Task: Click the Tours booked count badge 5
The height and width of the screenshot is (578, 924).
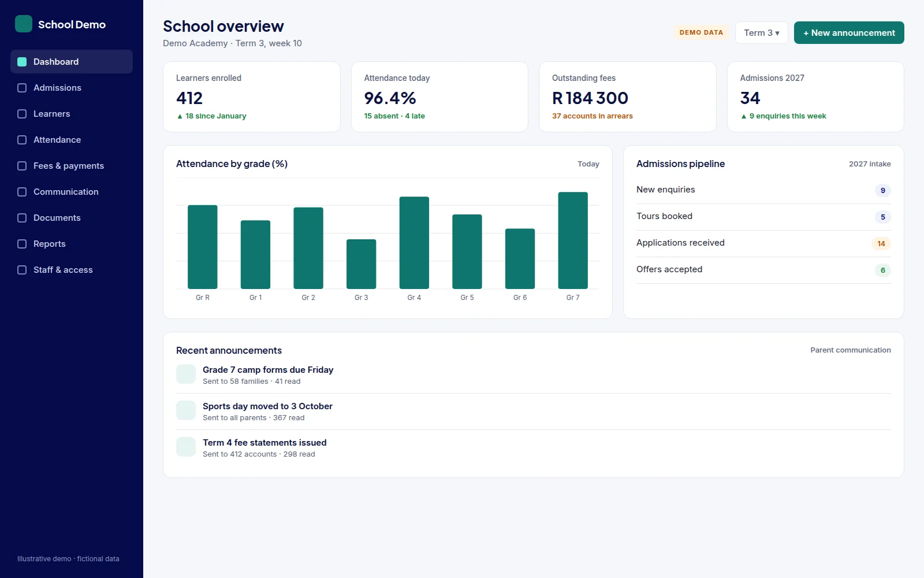Action: [x=882, y=217]
